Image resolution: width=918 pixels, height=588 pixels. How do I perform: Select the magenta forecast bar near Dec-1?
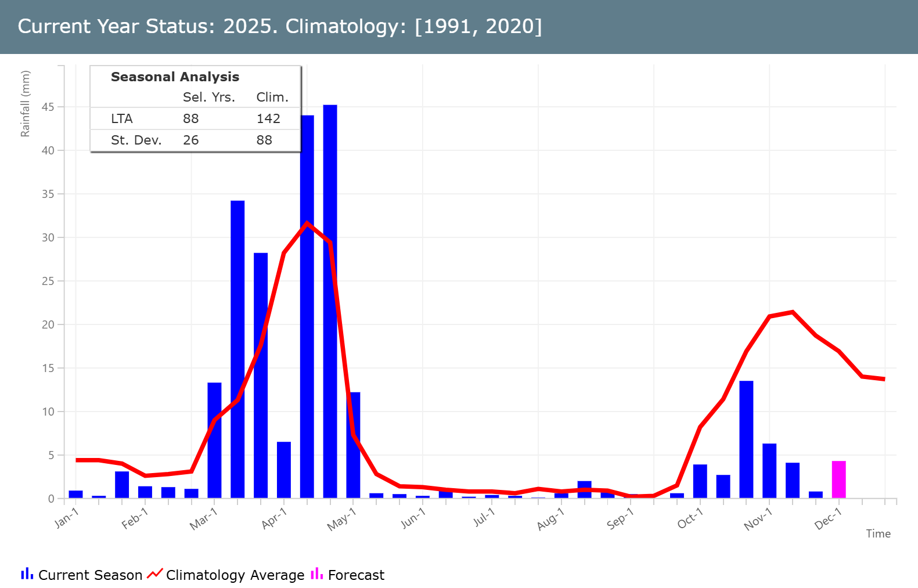[838, 480]
